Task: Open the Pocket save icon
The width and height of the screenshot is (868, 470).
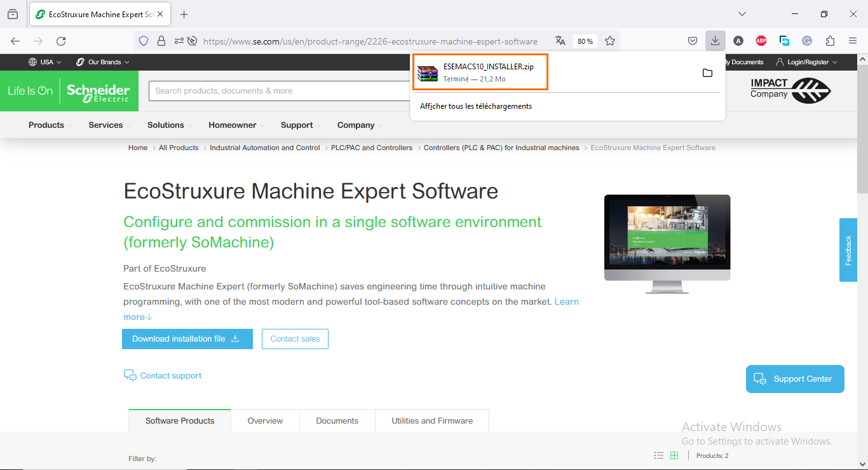Action: [x=693, y=41]
